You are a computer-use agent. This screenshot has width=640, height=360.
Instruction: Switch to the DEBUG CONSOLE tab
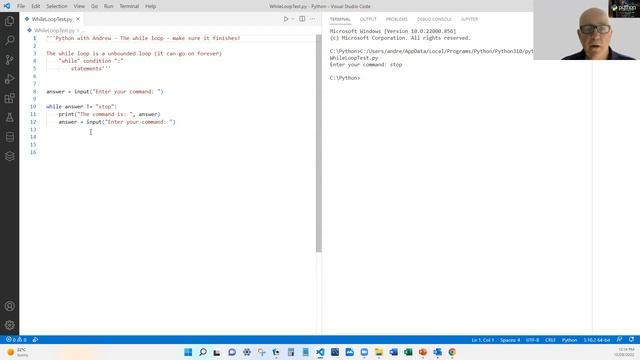click(x=434, y=19)
